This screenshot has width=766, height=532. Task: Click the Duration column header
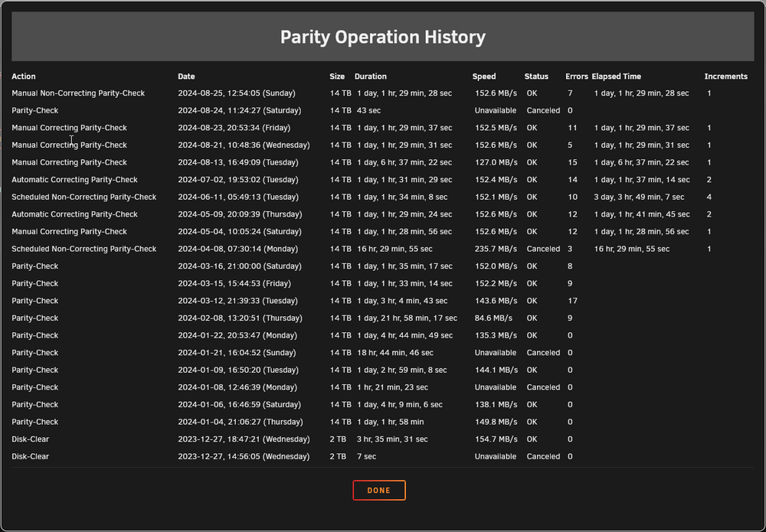(370, 76)
